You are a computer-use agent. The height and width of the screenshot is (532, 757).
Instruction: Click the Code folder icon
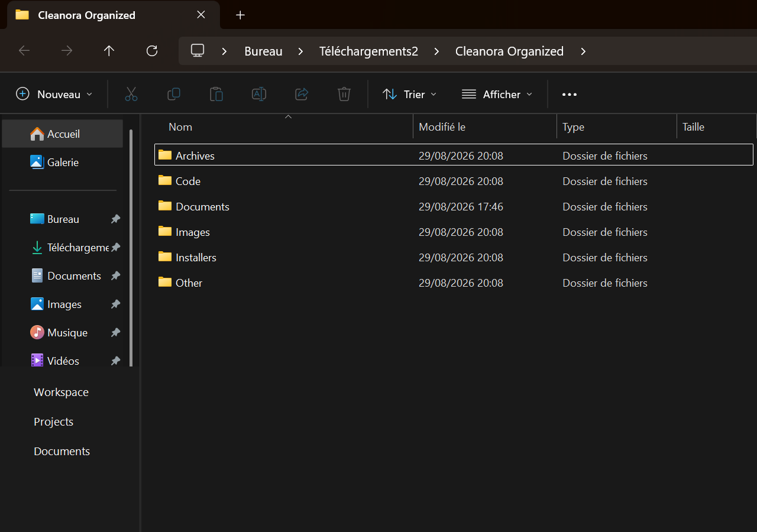(165, 181)
